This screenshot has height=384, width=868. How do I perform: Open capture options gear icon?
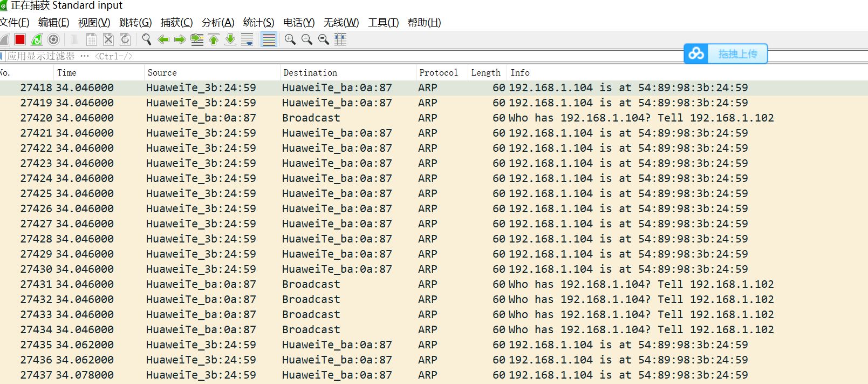[53, 39]
